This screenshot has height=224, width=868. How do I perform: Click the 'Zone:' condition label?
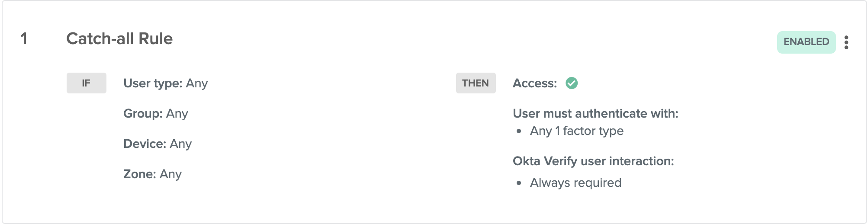click(139, 174)
